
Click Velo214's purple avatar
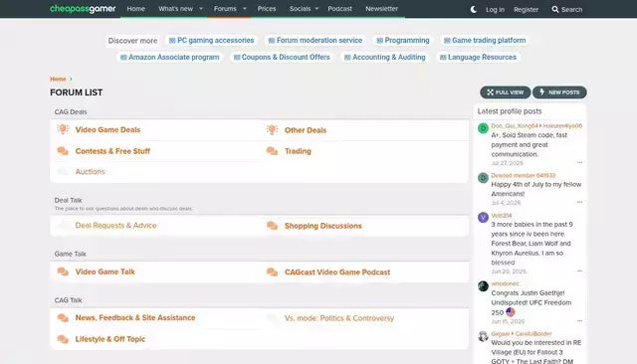point(483,217)
